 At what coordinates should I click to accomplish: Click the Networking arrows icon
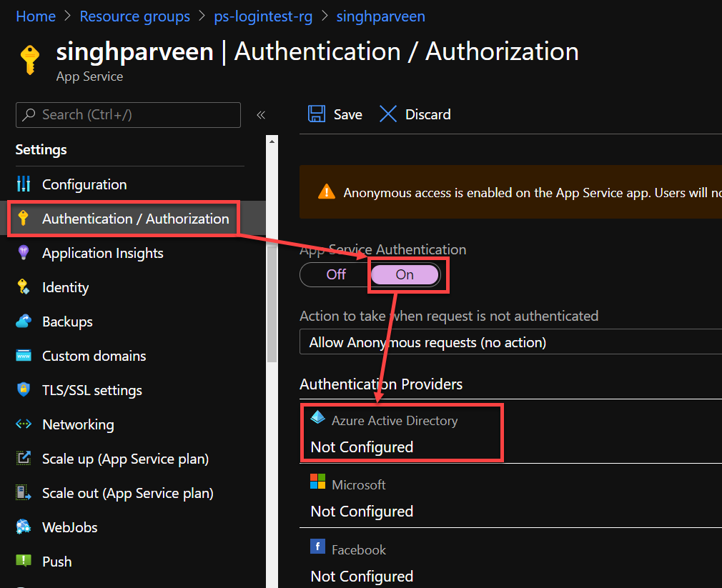pos(24,424)
